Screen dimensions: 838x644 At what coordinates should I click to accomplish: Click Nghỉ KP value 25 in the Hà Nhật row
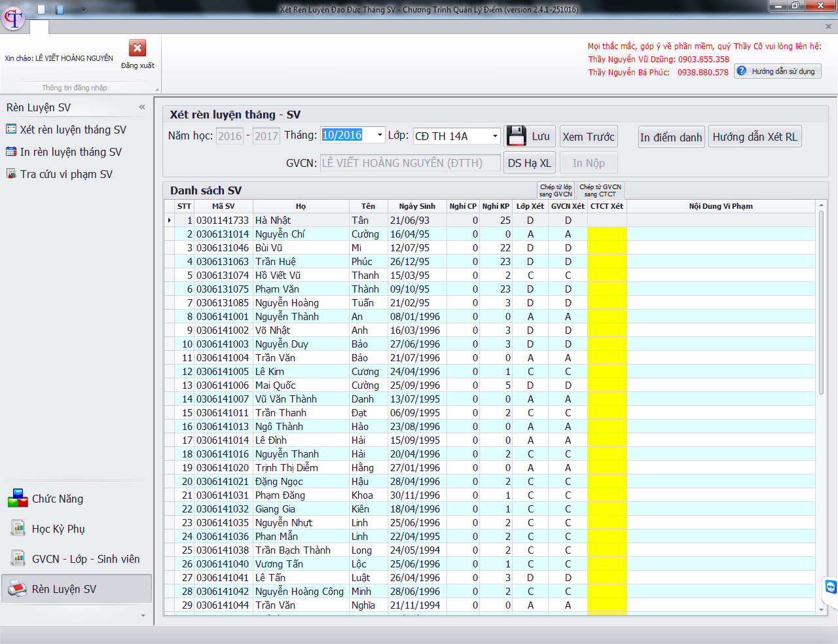(x=496, y=221)
